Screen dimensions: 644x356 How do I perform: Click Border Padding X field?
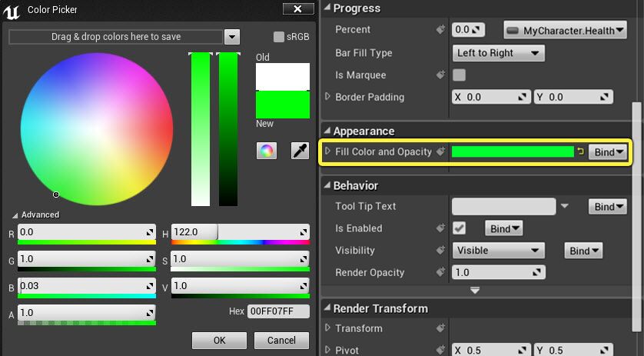(491, 97)
